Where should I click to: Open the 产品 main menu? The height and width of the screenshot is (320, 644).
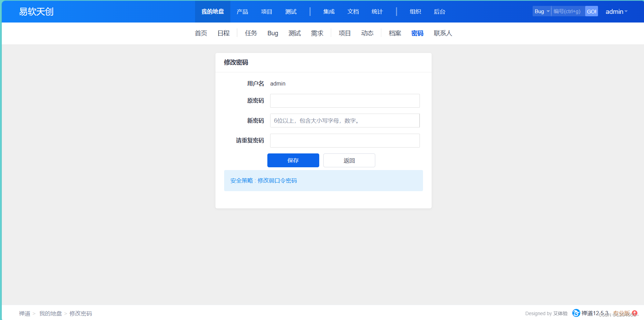(x=242, y=11)
